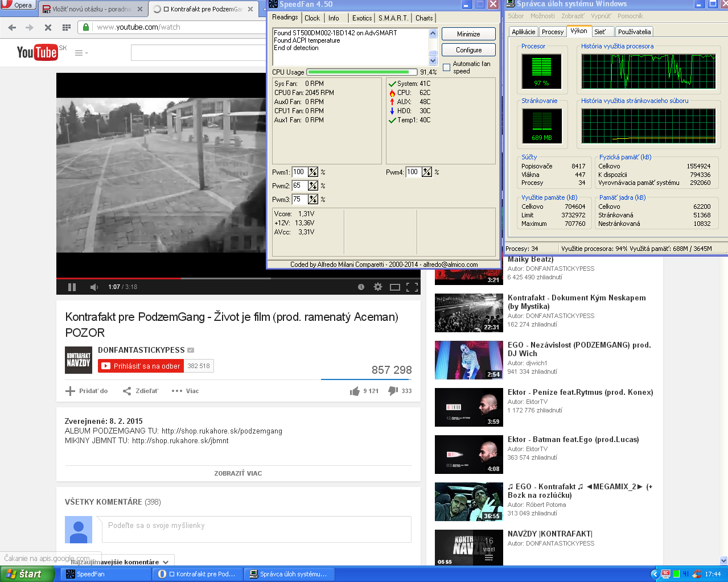This screenshot has width=728, height=582.
Task: Open the Procesy tab in Task Manager
Action: point(552,32)
